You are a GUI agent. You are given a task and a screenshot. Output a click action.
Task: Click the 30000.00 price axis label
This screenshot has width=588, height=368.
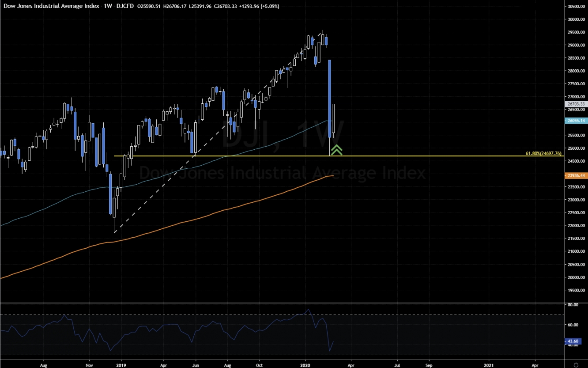click(x=576, y=19)
